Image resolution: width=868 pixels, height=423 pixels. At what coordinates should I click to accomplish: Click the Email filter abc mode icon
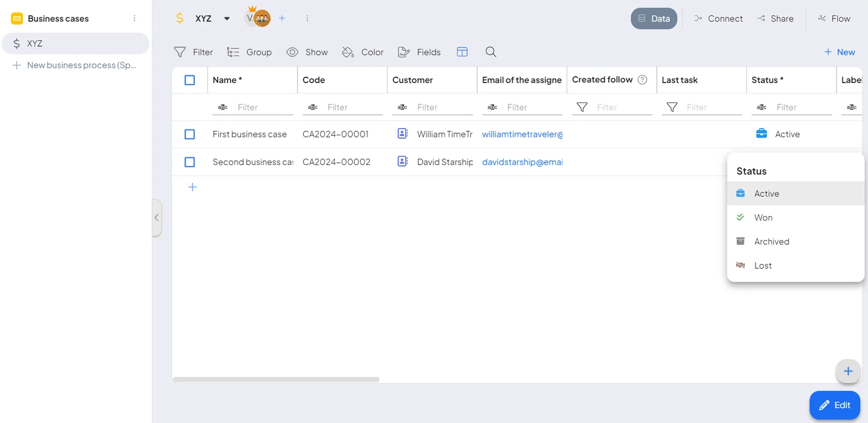(493, 108)
